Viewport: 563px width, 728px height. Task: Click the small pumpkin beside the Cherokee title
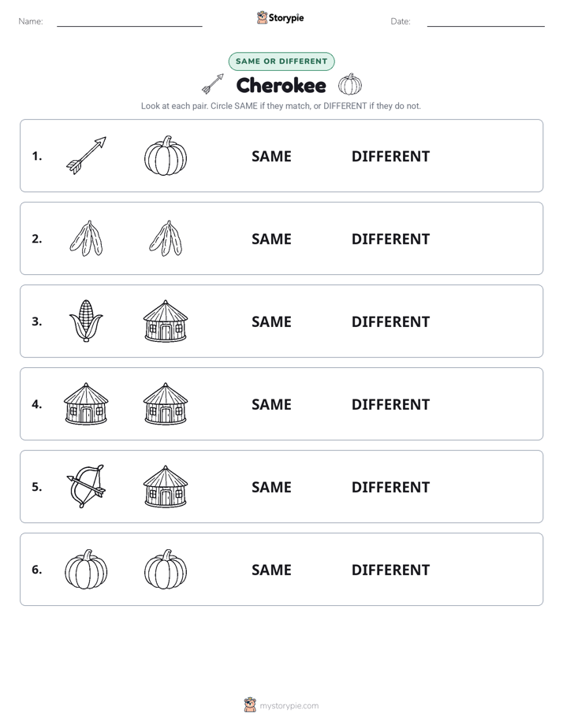(x=350, y=84)
